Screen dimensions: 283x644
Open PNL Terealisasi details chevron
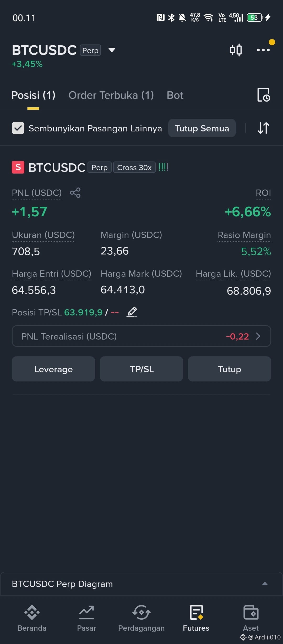click(258, 336)
